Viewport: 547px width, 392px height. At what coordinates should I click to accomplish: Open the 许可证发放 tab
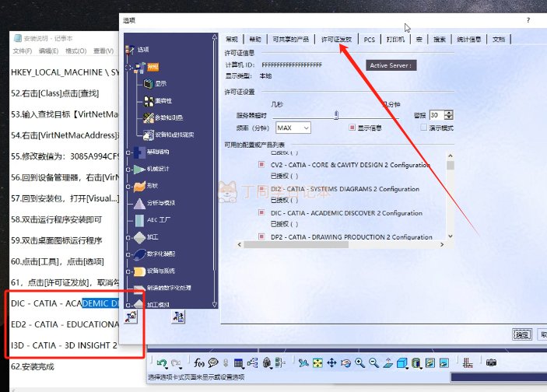(x=336, y=40)
